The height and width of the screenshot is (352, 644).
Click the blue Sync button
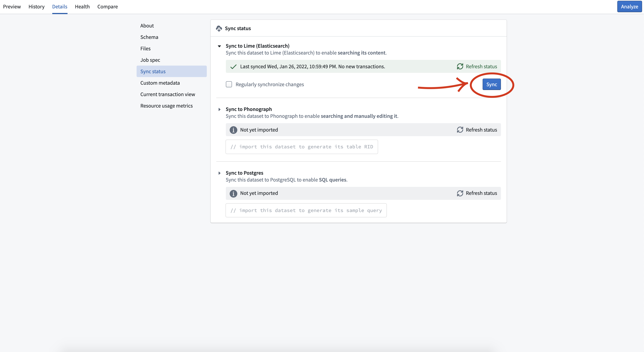tap(492, 84)
